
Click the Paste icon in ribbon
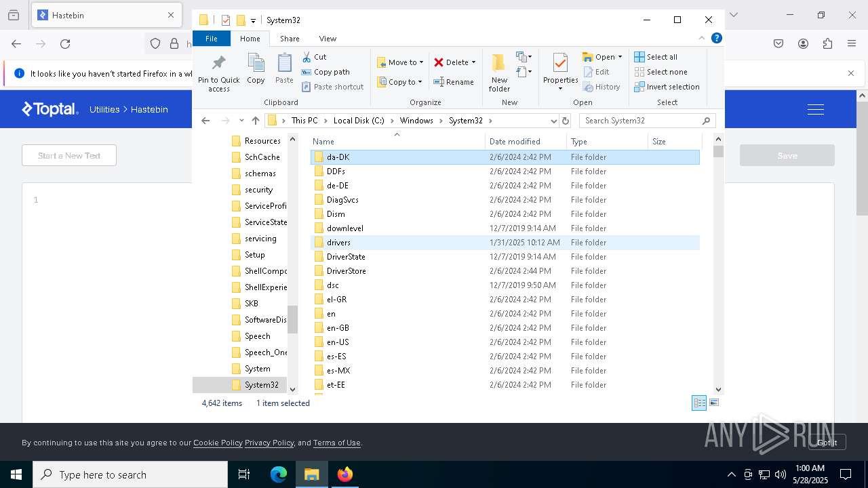click(x=284, y=68)
